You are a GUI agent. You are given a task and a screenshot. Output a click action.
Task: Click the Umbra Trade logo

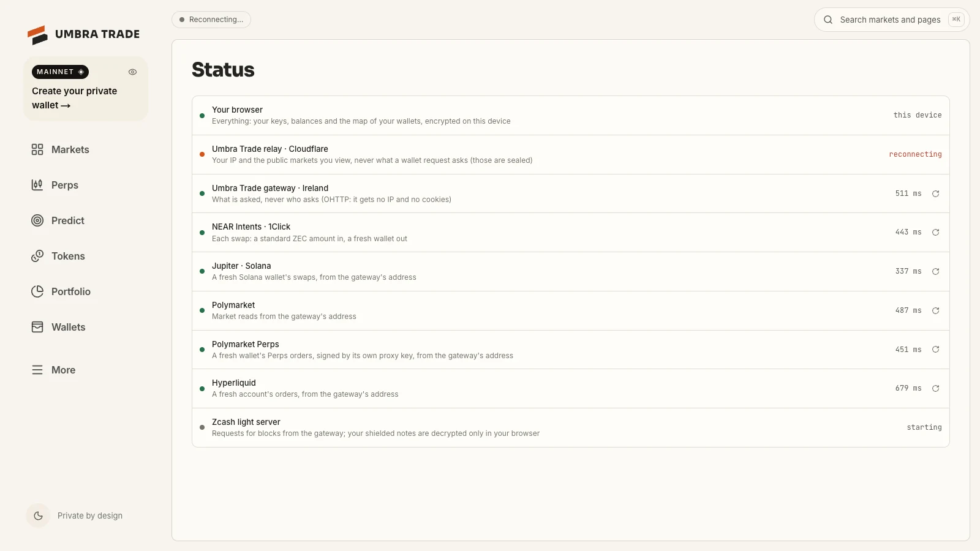84,34
